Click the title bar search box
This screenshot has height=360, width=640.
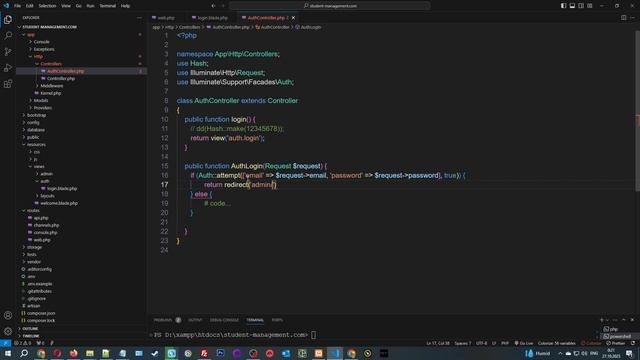pyautogui.click(x=330, y=6)
